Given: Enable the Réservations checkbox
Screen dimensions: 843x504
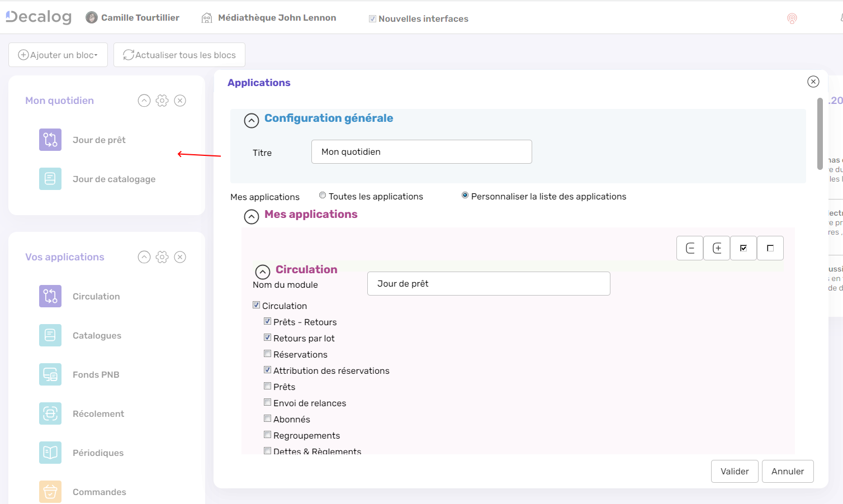Looking at the screenshot, I should (267, 353).
